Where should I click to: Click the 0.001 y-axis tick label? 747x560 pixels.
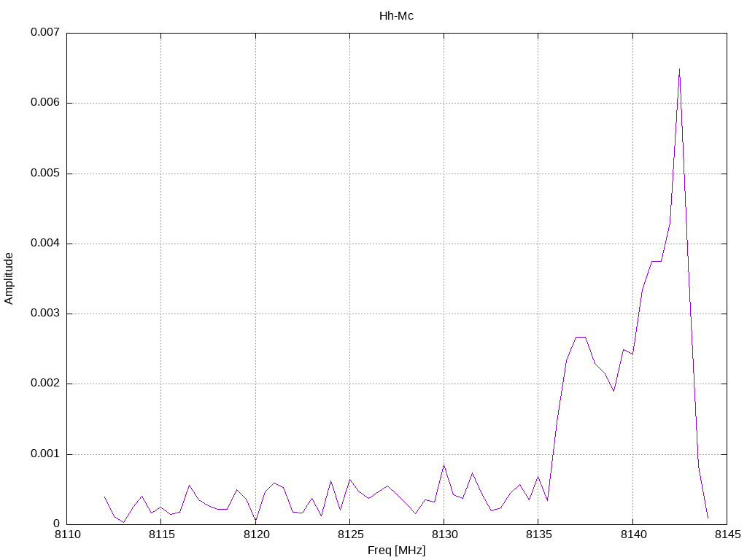point(45,454)
